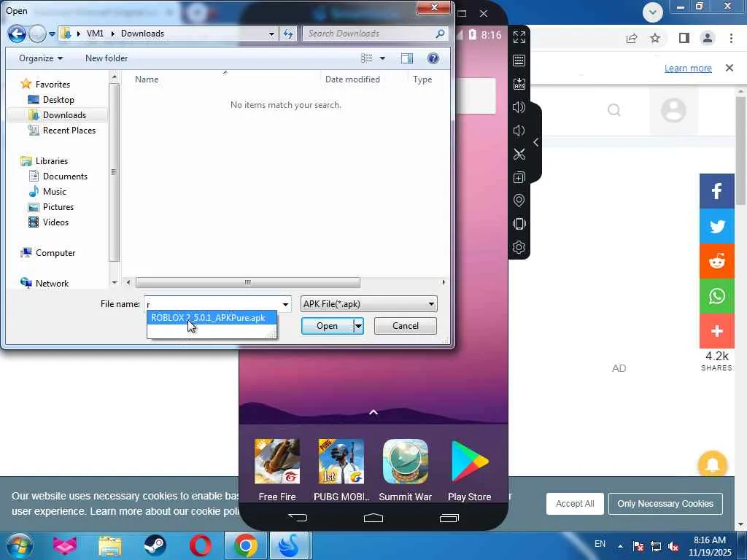Select Desktop under Favorites
This screenshot has height=560, width=747.
click(x=58, y=99)
